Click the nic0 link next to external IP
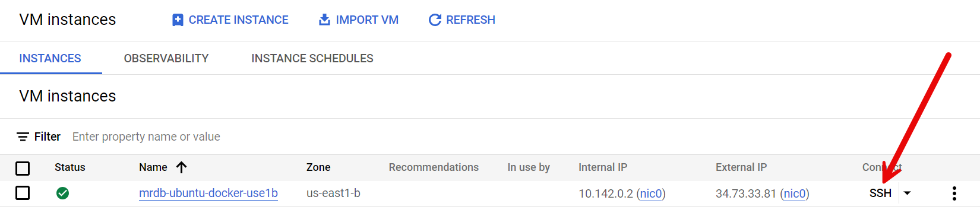The height and width of the screenshot is (216, 980). tap(795, 194)
